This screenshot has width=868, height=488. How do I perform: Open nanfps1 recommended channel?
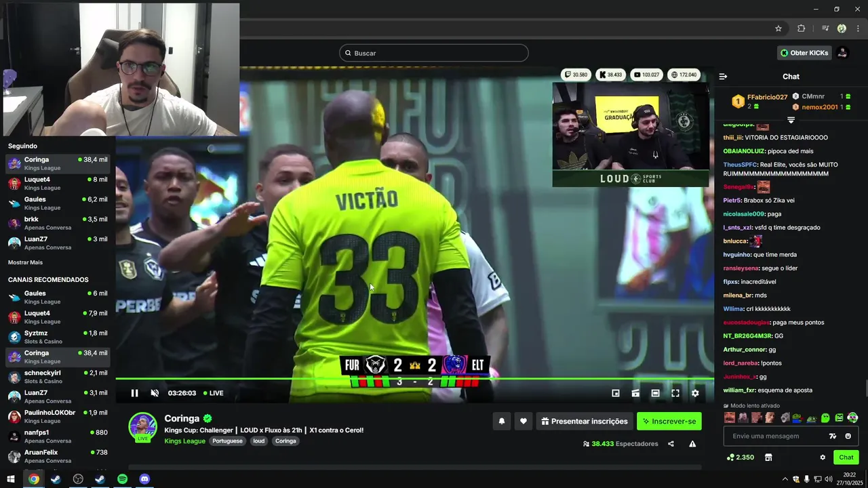click(x=58, y=436)
